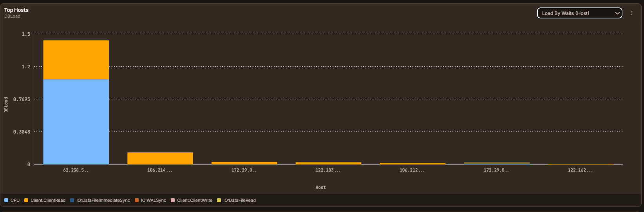Image resolution: width=644 pixels, height=212 pixels.
Task: Click the 1.2 y-axis value
Action: pos(26,67)
